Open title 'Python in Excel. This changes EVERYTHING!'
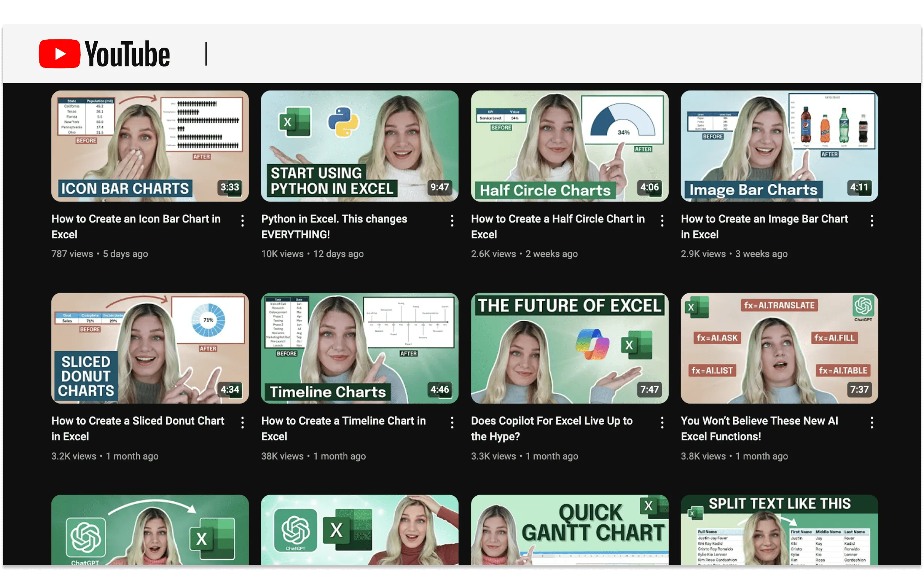This screenshot has width=924, height=571. (x=334, y=227)
